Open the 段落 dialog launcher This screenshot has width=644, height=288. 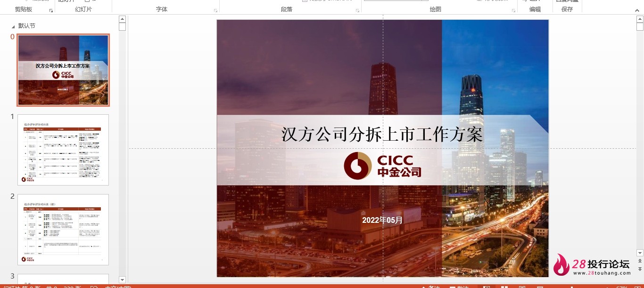[357, 10]
